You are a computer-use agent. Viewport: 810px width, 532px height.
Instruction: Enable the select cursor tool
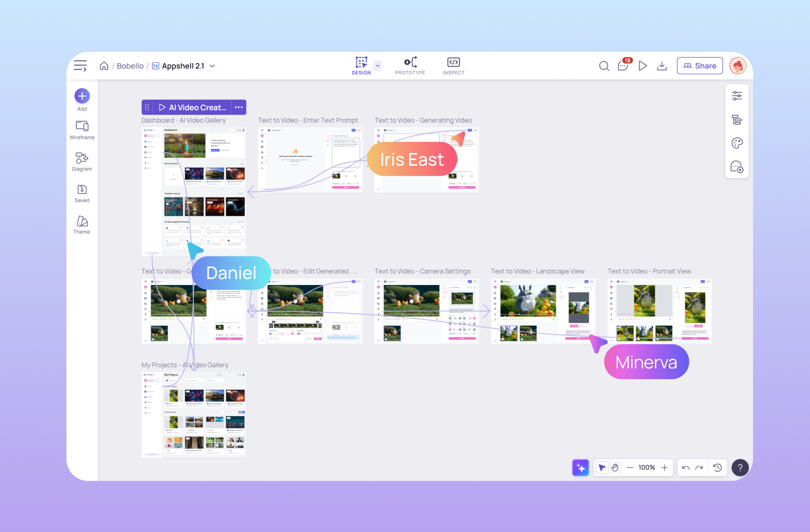pos(602,467)
